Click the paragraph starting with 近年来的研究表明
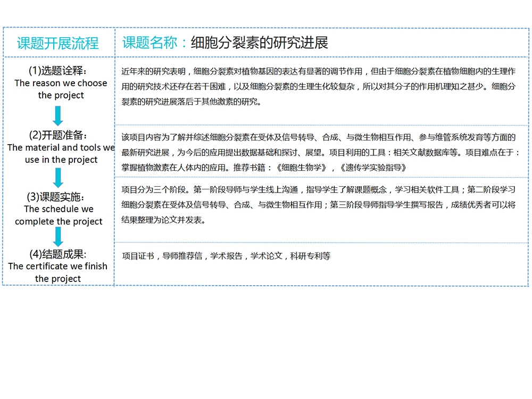The image size is (532, 399). pos(318,86)
